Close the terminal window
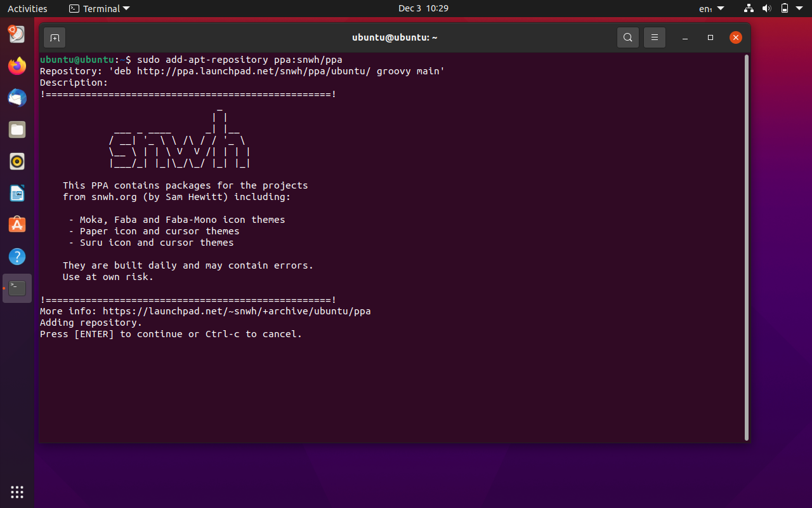The height and width of the screenshot is (508, 812). [x=735, y=37]
